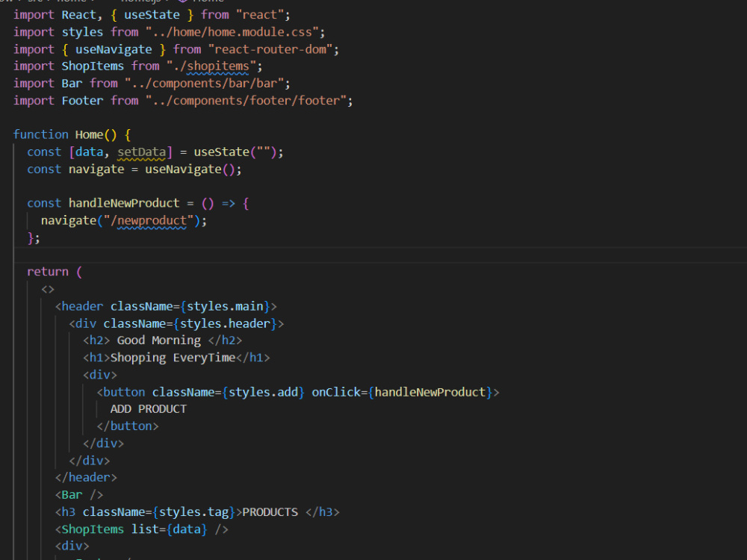The height and width of the screenshot is (560, 747).
Task: Click the arrow => in handleNewProduct definition
Action: pyautogui.click(x=228, y=203)
